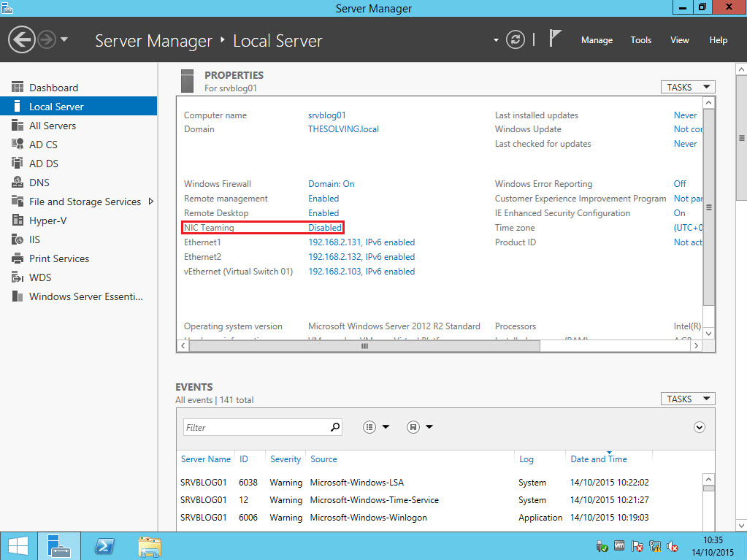The width and height of the screenshot is (747, 560).
Task: Open the Properties TASKS dropdown
Action: tap(687, 86)
